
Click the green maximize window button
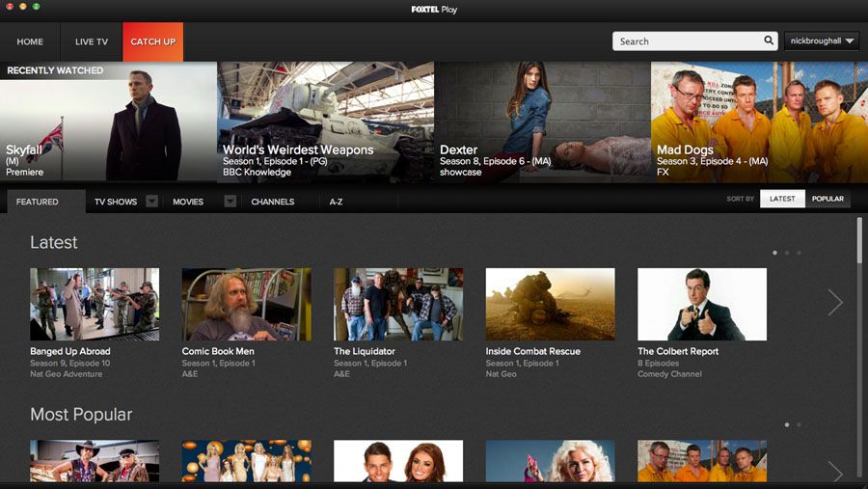(x=36, y=6)
